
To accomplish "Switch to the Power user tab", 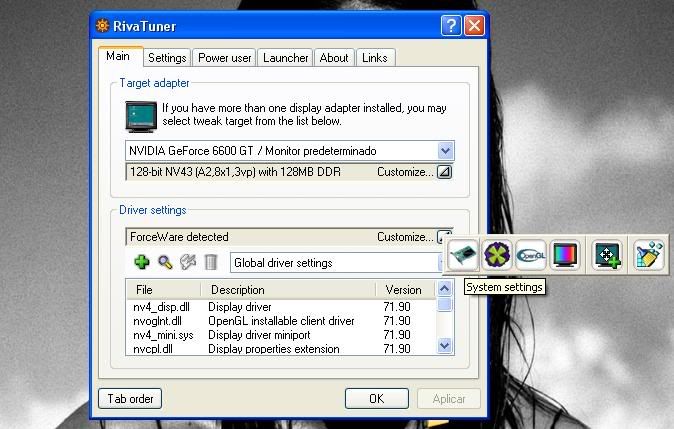I will (224, 58).
